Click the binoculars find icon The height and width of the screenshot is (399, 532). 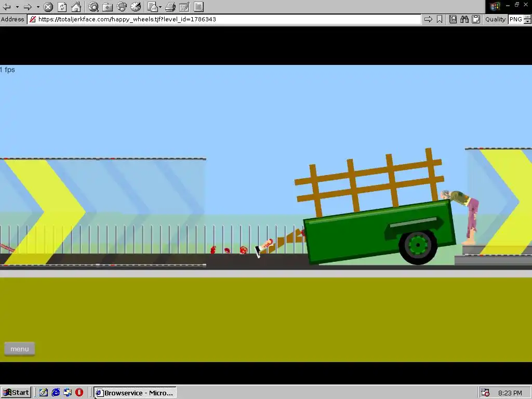[x=464, y=19]
